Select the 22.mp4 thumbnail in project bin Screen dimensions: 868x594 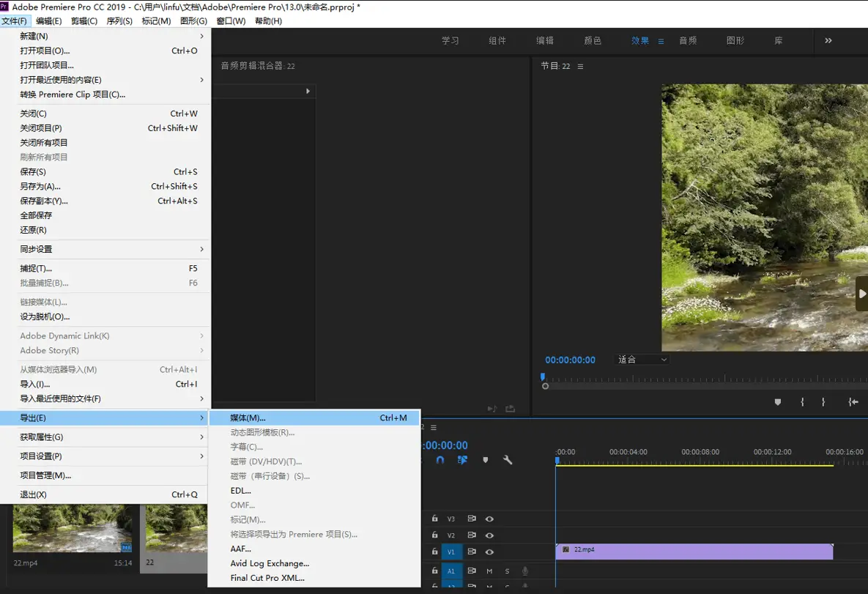[73, 527]
